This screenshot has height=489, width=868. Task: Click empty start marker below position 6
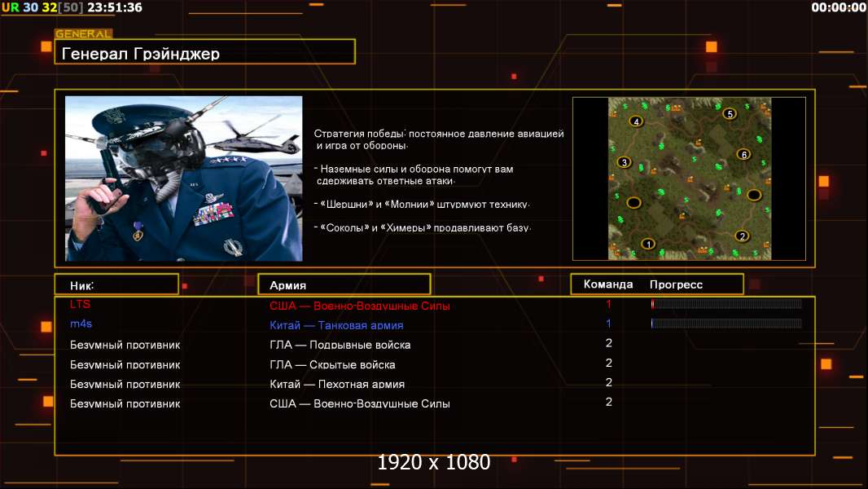(x=754, y=195)
